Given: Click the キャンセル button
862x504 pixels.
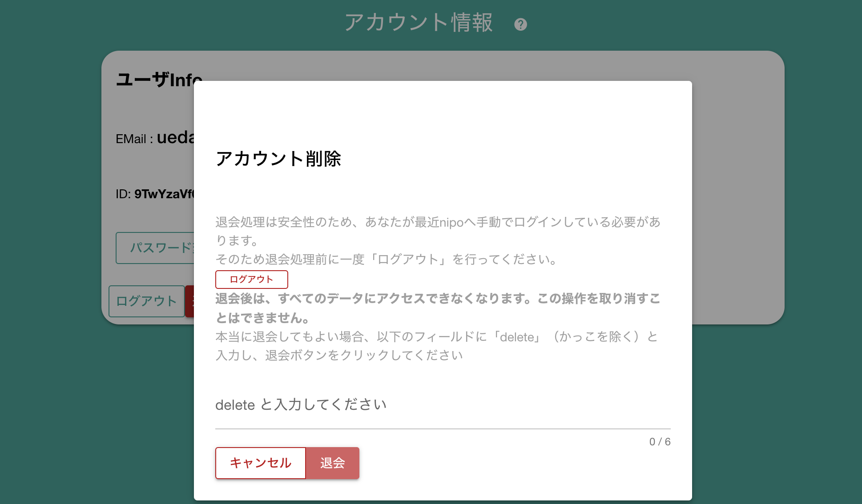Looking at the screenshot, I should point(261,463).
